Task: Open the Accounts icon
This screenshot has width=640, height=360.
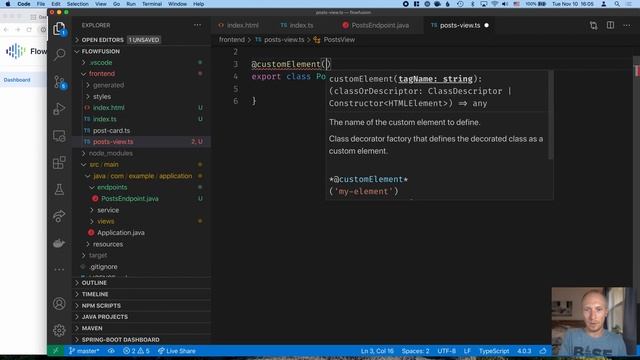Action: 59,304
